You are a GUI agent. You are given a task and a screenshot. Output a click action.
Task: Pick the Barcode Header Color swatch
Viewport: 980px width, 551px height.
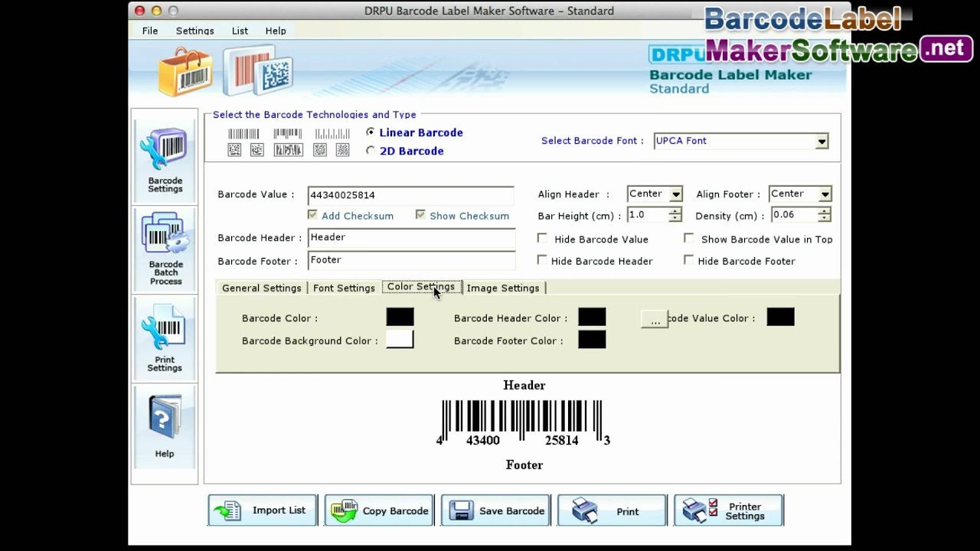pyautogui.click(x=592, y=317)
